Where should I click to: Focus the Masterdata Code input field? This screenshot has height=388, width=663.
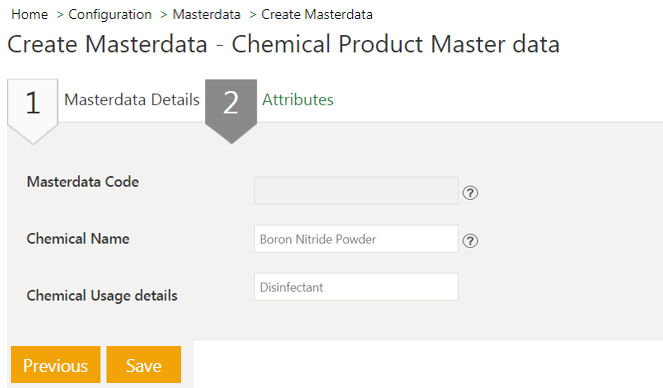[356, 191]
